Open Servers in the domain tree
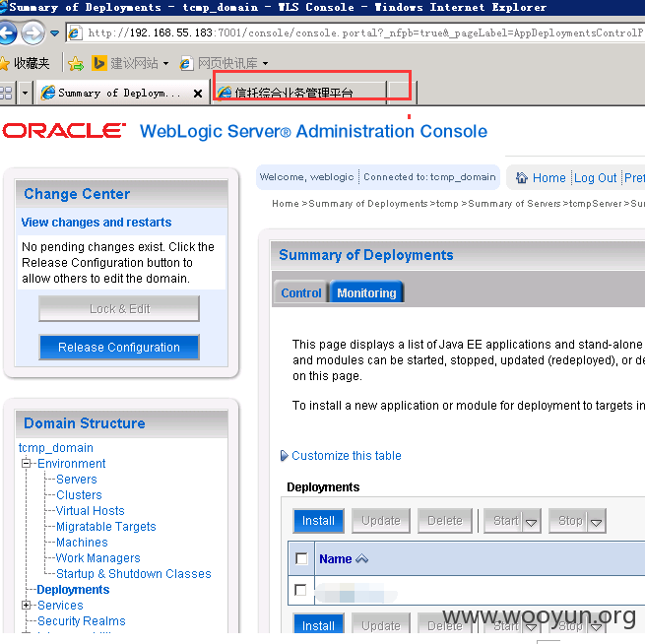This screenshot has width=645, height=644. pos(77,480)
